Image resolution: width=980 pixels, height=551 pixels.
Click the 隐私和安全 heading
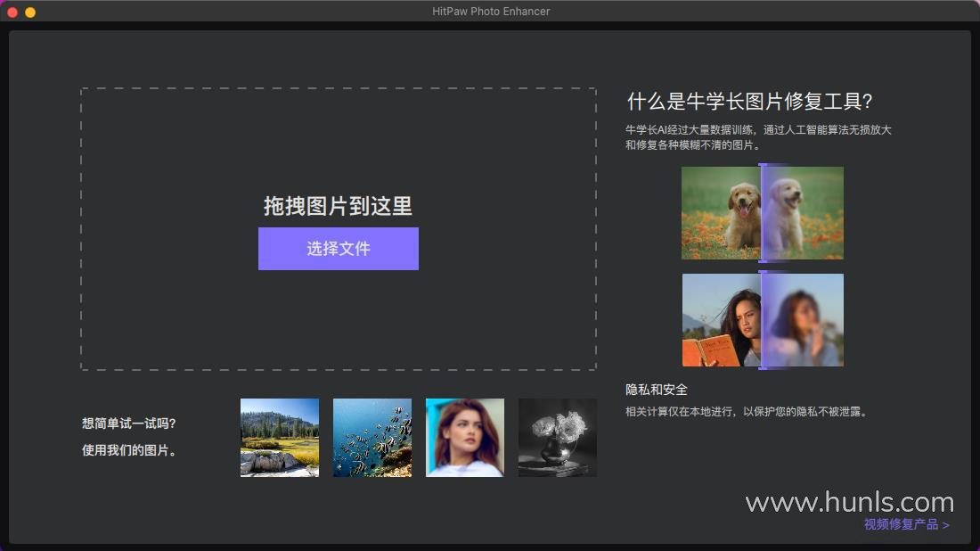(x=657, y=390)
